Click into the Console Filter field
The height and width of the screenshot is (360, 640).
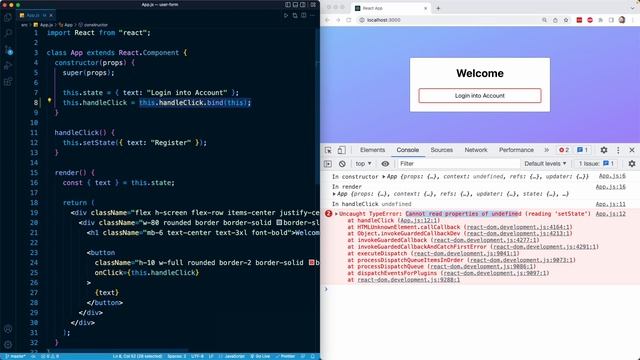pos(458,164)
